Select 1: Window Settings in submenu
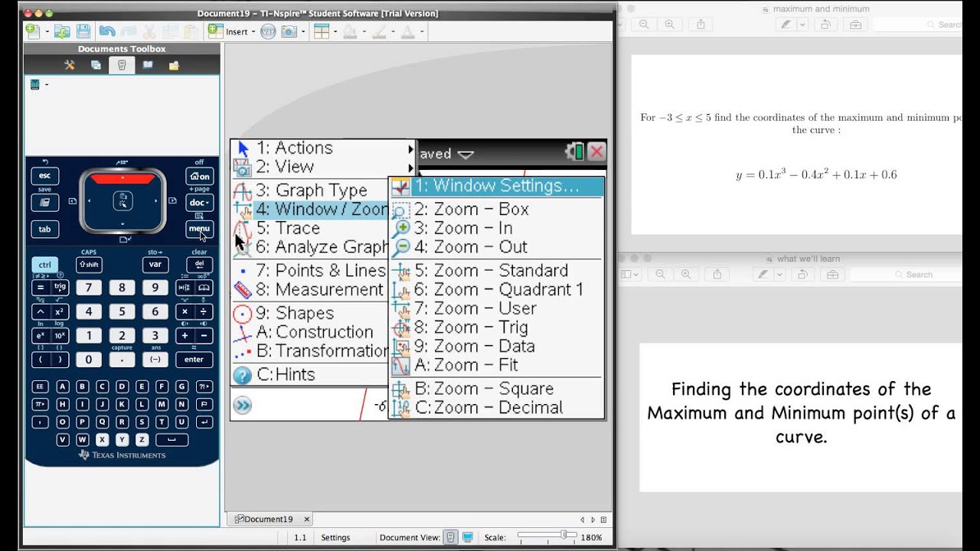This screenshot has height=551, width=980. pos(497,186)
